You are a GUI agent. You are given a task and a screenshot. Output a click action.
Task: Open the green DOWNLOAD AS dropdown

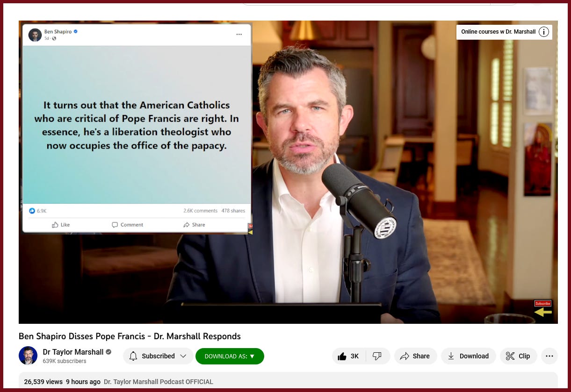[x=230, y=356]
